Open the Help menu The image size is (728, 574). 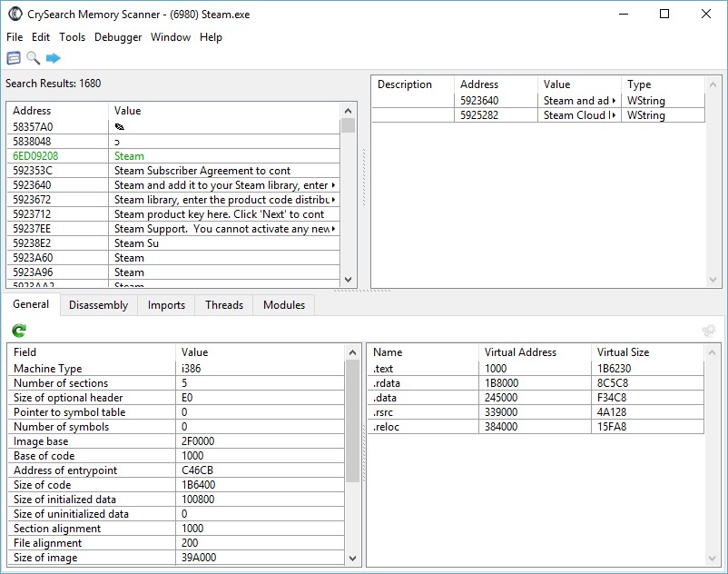[211, 37]
